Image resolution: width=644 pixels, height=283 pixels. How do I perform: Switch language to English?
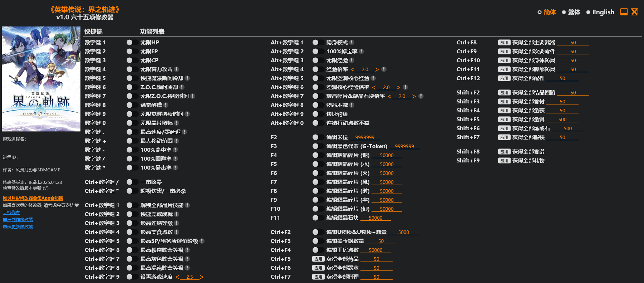tap(600, 12)
